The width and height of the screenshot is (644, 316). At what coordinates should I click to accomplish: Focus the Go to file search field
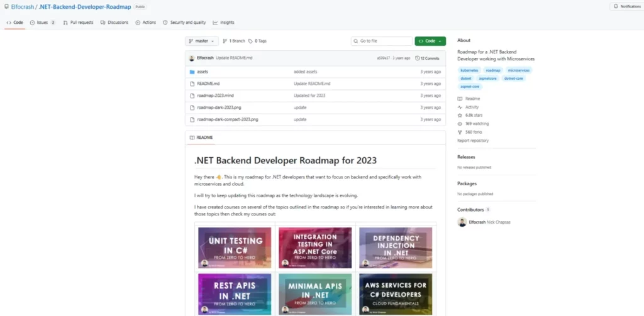[x=382, y=41]
